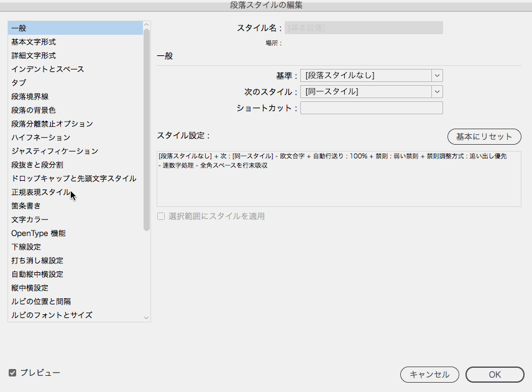Open 段落境界線 settings
This screenshot has height=392, width=532.
click(75, 96)
